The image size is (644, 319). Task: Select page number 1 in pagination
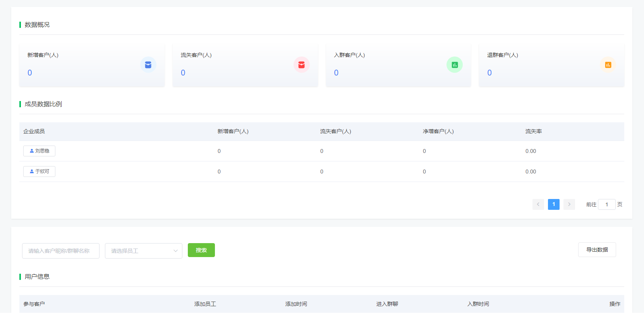pyautogui.click(x=553, y=204)
